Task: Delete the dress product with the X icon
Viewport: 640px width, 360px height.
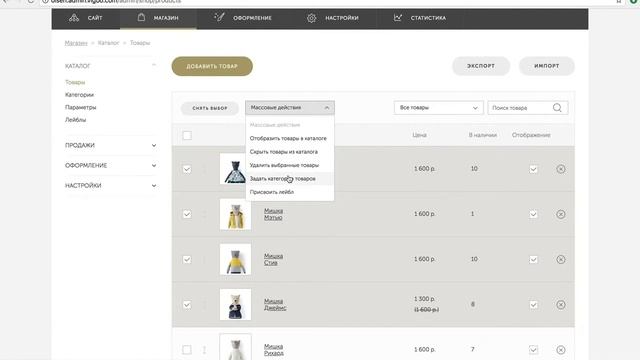Action: tap(561, 169)
